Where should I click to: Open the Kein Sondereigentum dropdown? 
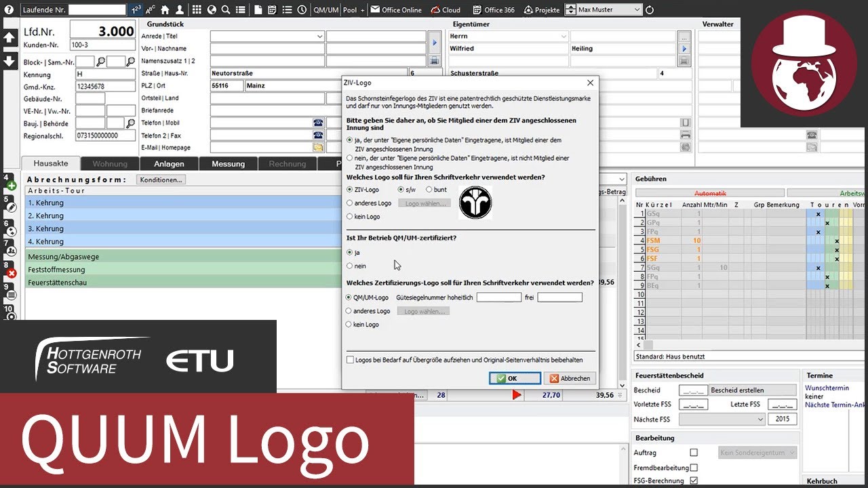(x=758, y=452)
